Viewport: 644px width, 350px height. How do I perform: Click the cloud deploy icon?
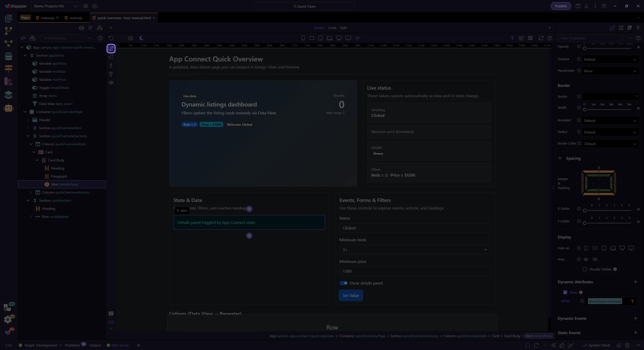click(95, 6)
